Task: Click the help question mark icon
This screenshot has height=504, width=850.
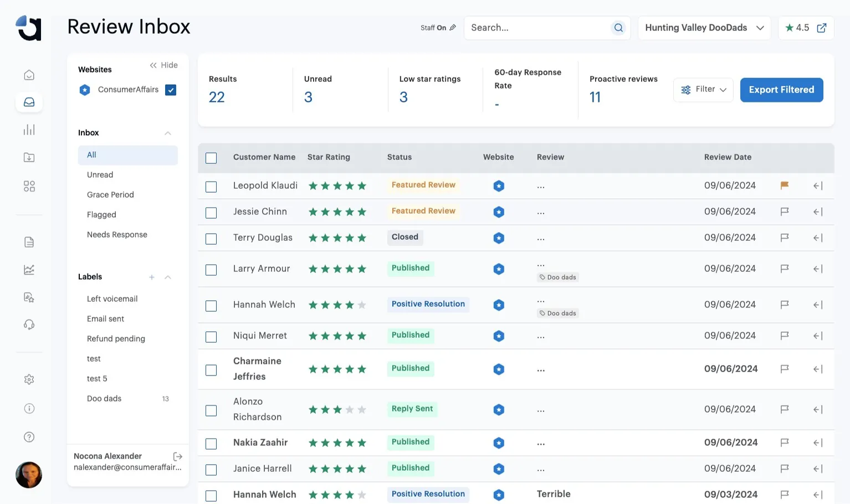Action: coord(29,437)
